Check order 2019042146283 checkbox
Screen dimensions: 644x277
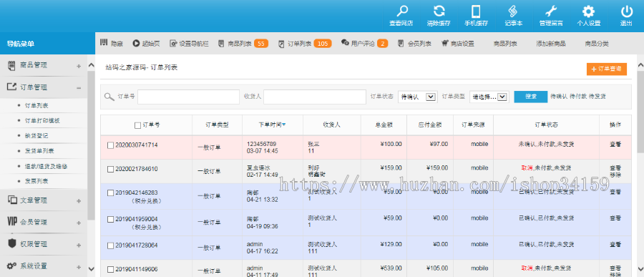point(110,193)
